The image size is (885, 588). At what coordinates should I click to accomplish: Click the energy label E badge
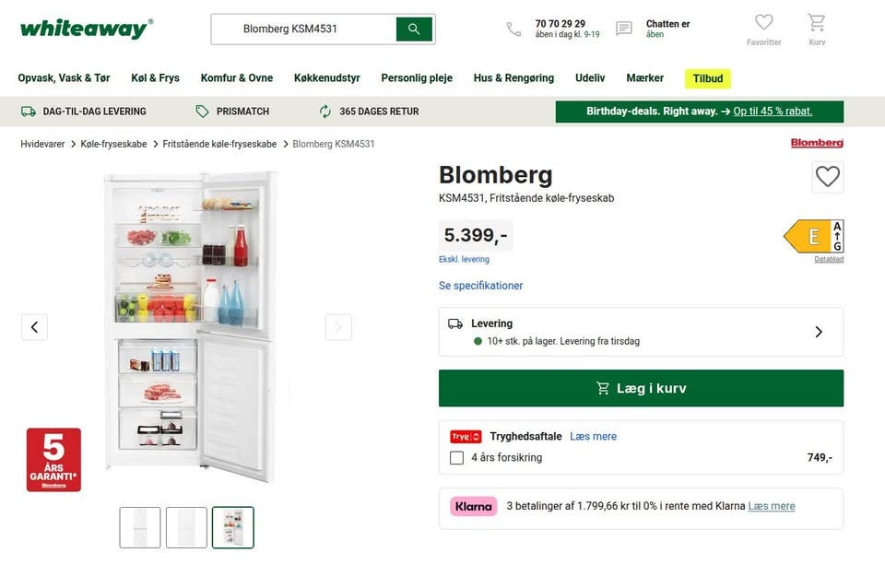813,237
